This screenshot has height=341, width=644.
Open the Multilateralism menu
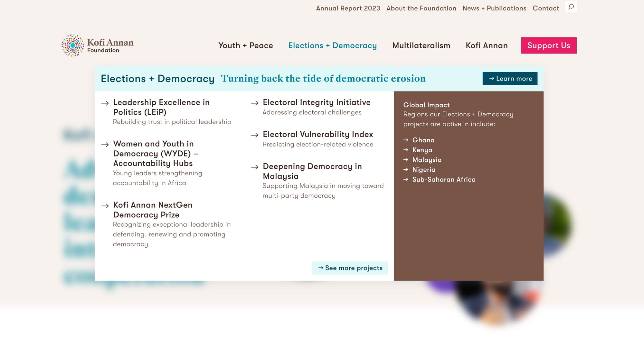421,45
